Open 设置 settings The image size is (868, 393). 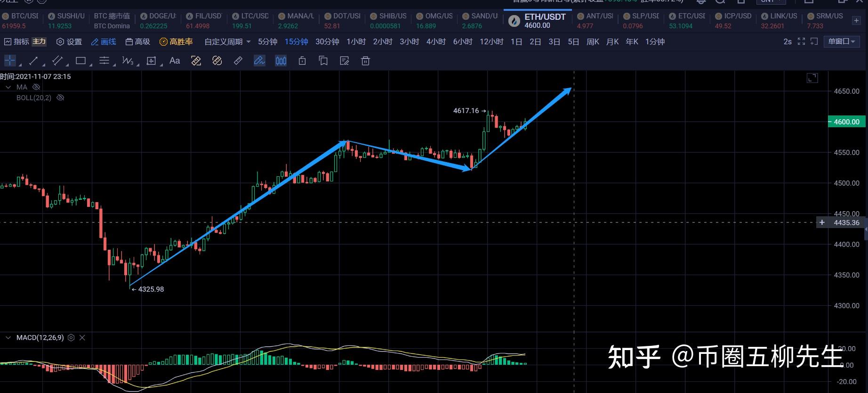(x=69, y=41)
